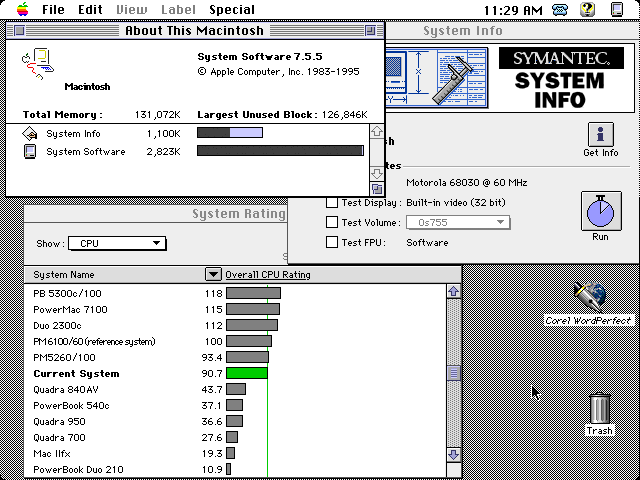Image resolution: width=640 pixels, height=480 pixels.
Task: Click the green Current System rating bar
Action: point(247,373)
